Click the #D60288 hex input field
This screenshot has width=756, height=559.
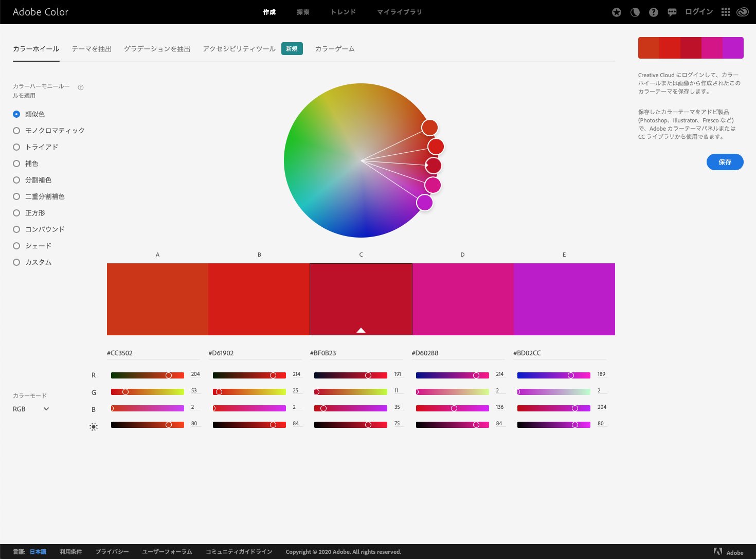click(x=458, y=353)
